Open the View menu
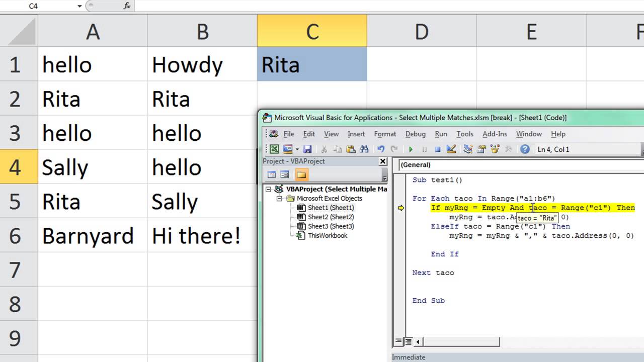 331,134
